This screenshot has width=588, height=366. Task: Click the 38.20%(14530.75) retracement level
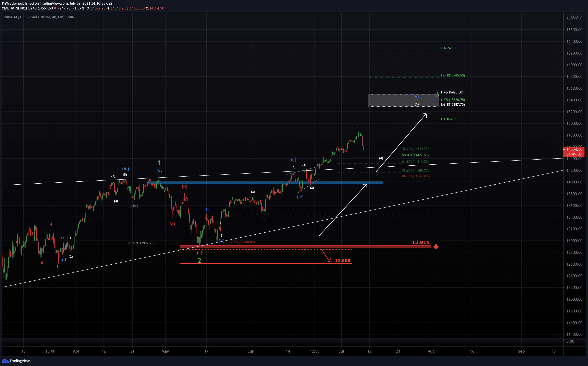tap(415, 149)
